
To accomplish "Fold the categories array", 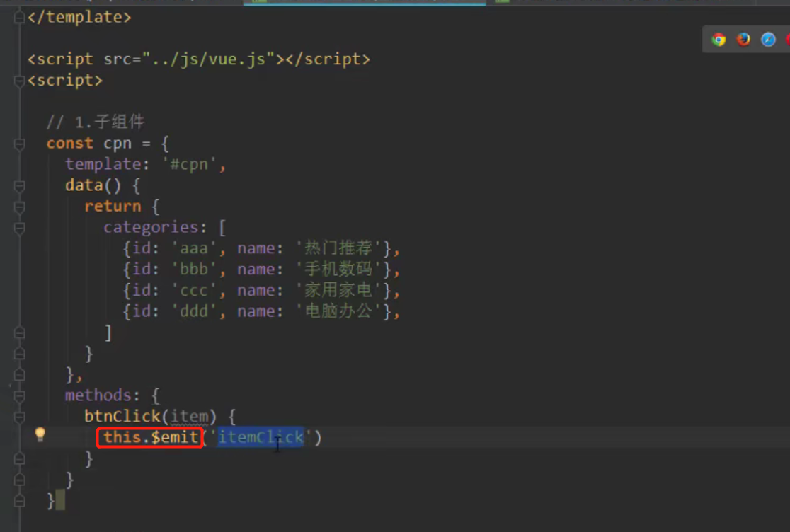I will (x=19, y=228).
